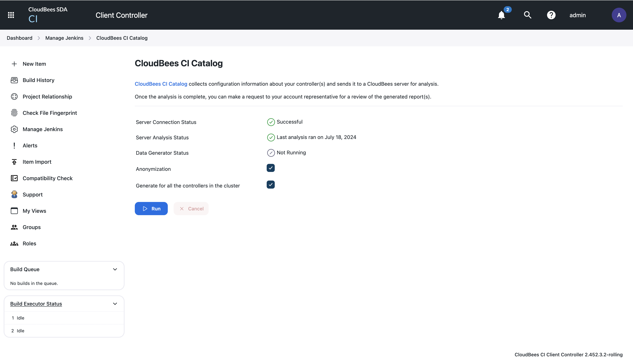Click the Groups people icon
633x364 pixels.
[x=14, y=227]
